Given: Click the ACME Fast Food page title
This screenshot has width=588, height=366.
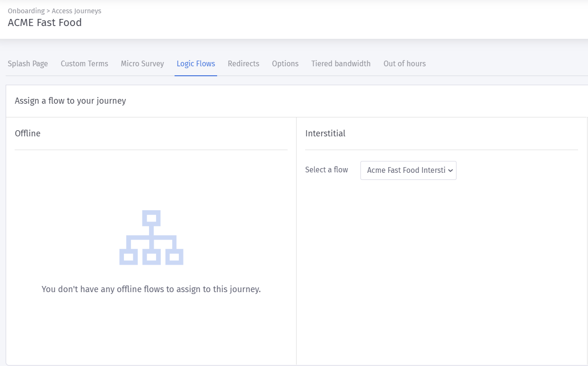Looking at the screenshot, I should 45,23.
